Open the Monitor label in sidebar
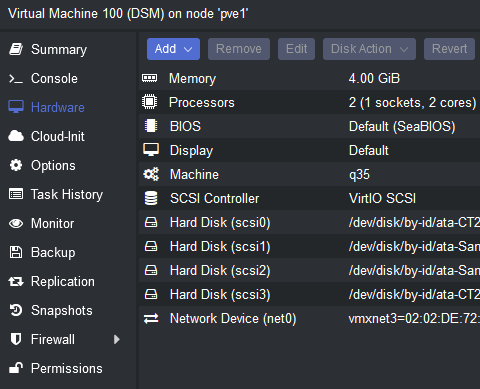 tap(53, 223)
